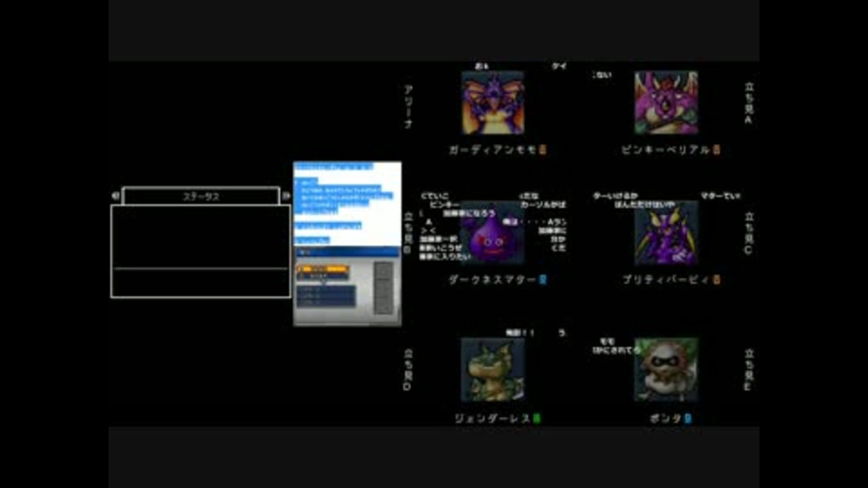Click the vertical アリーナ seat label
The width and height of the screenshot is (868, 488).
click(408, 107)
